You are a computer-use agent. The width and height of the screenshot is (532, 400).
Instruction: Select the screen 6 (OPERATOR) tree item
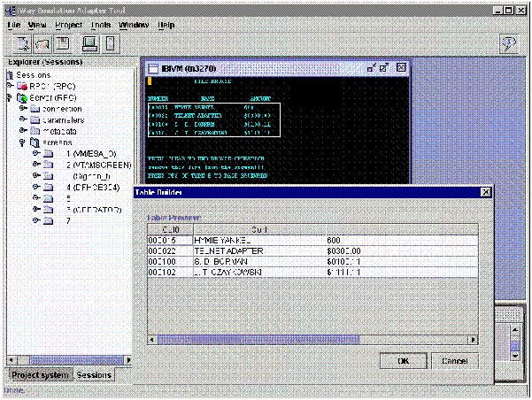(x=94, y=210)
